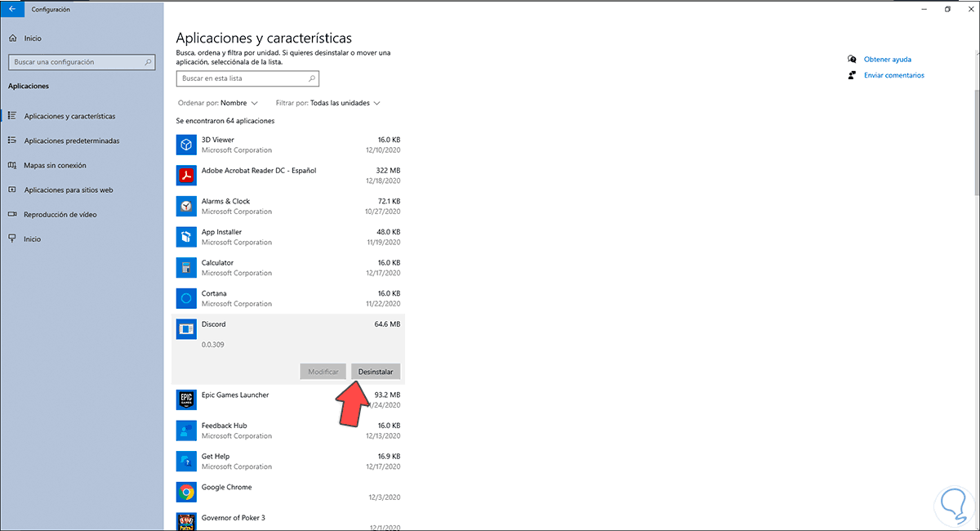
Task: Click the startup Inicio monitor icon in sidebar
Action: 12,239
